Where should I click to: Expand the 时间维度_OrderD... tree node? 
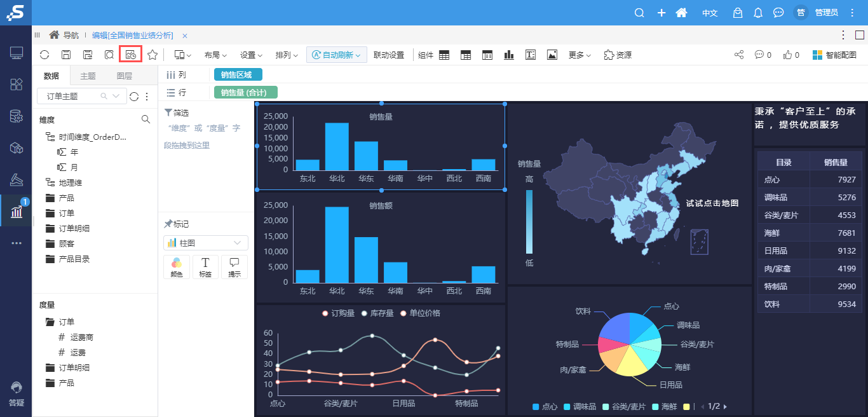(50, 137)
